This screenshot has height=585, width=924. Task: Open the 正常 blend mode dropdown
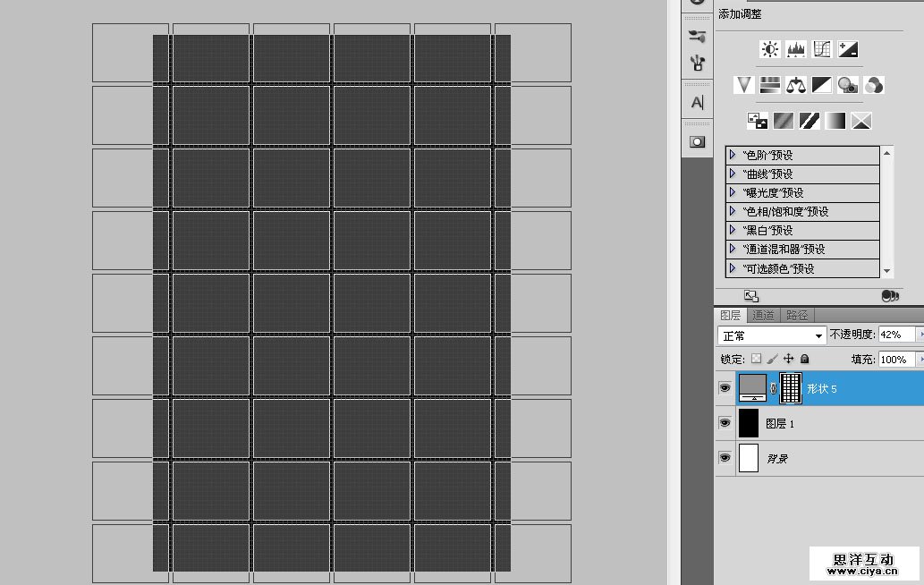[x=771, y=335]
